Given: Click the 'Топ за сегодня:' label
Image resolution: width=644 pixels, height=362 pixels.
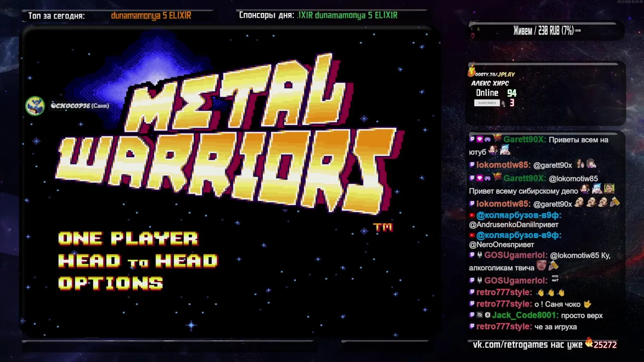Looking at the screenshot, I should point(56,16).
